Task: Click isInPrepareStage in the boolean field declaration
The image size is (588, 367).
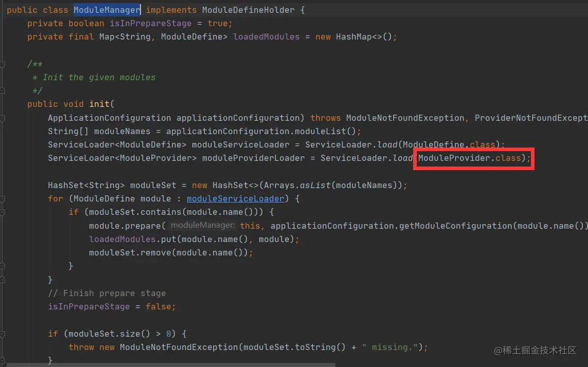Action: tap(150, 23)
